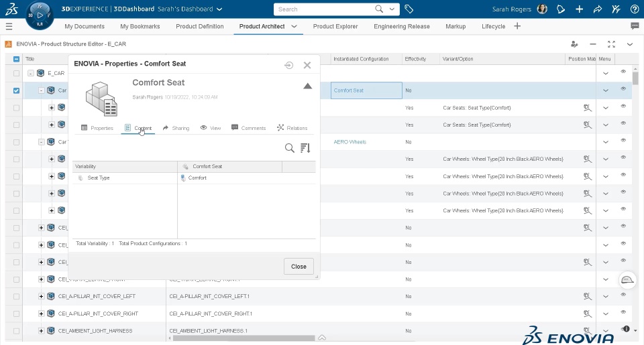Viewport: 644px width, 345px height.
Task: Open row menu chevron for E_CAR
Action: pos(605,74)
